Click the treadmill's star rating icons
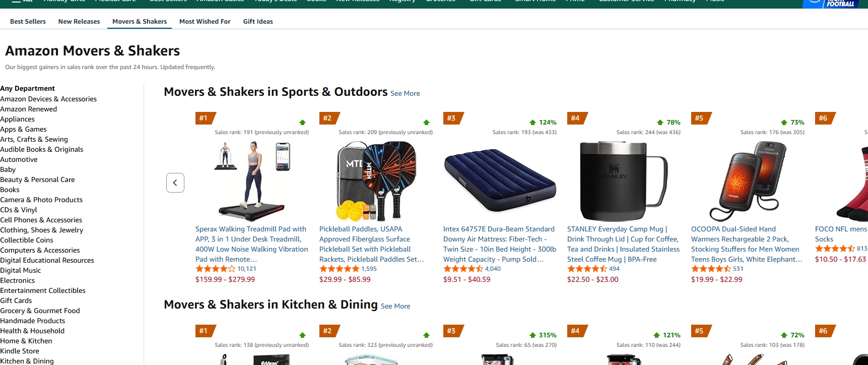The height and width of the screenshot is (365, 868). pyautogui.click(x=215, y=269)
